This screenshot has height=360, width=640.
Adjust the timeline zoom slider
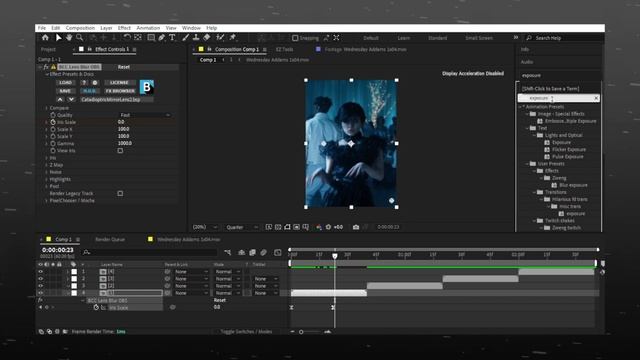(301, 332)
